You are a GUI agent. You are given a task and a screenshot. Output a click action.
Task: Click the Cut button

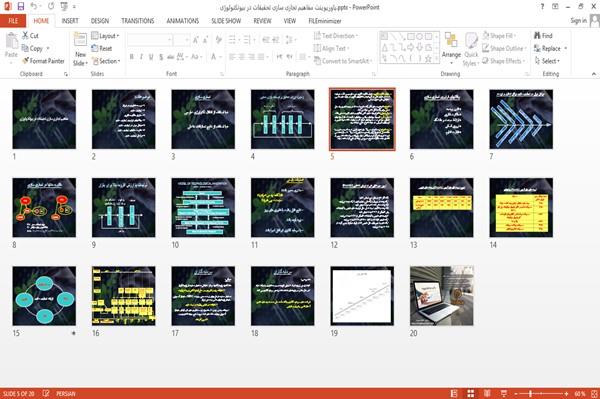click(x=30, y=36)
